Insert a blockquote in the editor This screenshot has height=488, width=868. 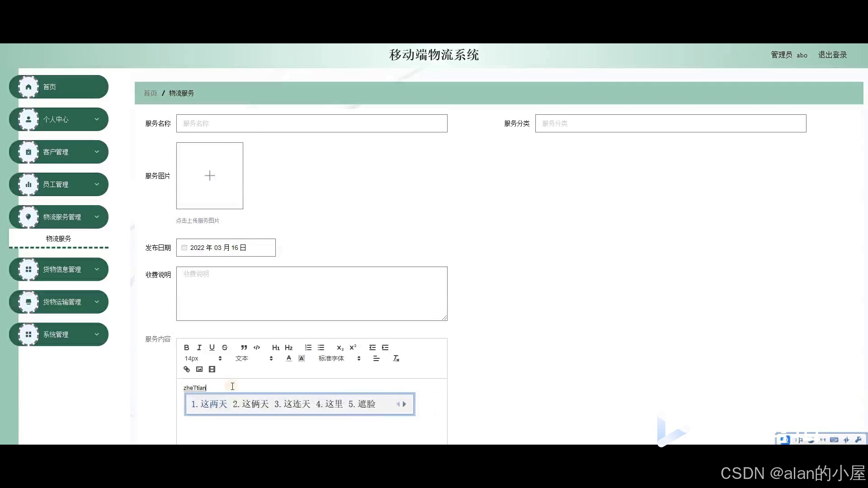pos(244,347)
